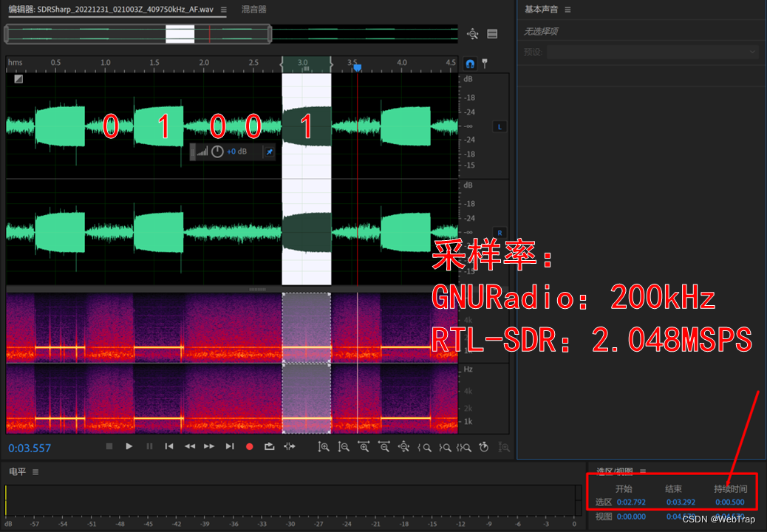Click the Rewind button
Image resolution: width=767 pixels, height=532 pixels.
(189, 446)
